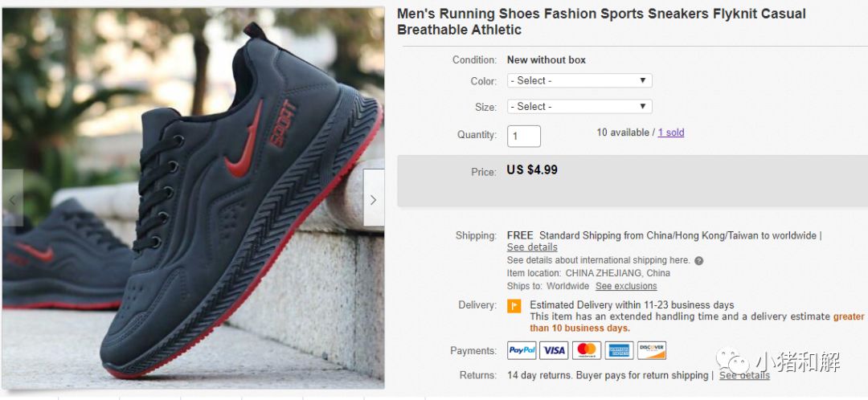
Task: Click the international shipping help question icon
Action: [699, 260]
